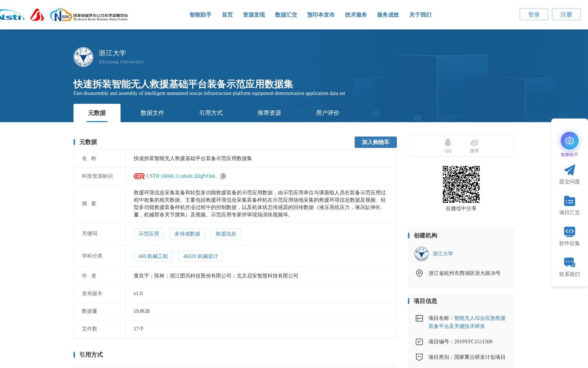Switch to the 推荐资源 tab
Image resolution: width=588 pixels, height=368 pixels.
click(x=269, y=113)
